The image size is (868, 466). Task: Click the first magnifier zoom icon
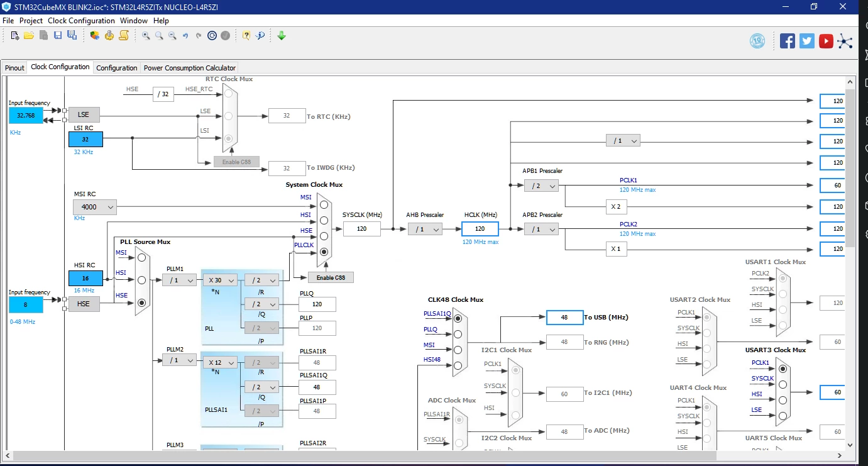point(146,36)
